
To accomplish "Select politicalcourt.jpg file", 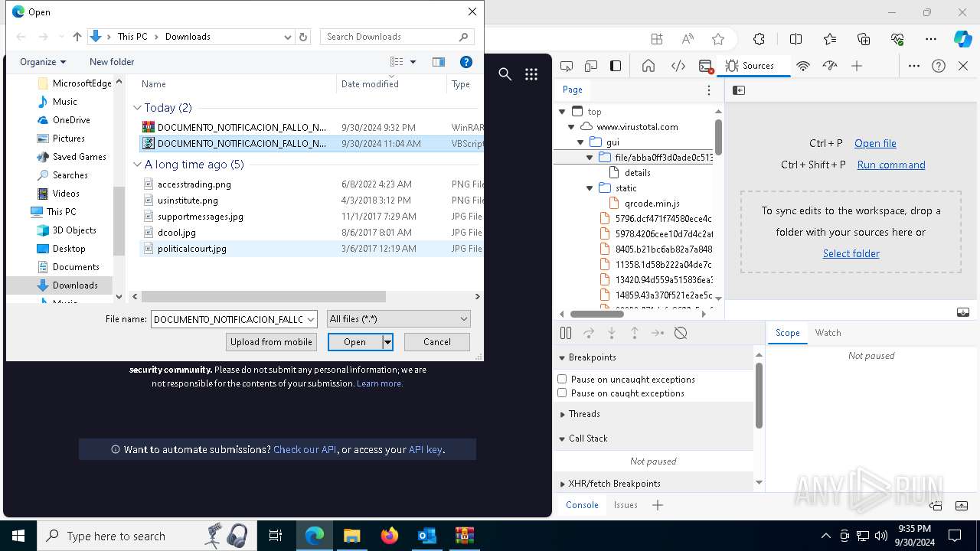I will tap(192, 249).
